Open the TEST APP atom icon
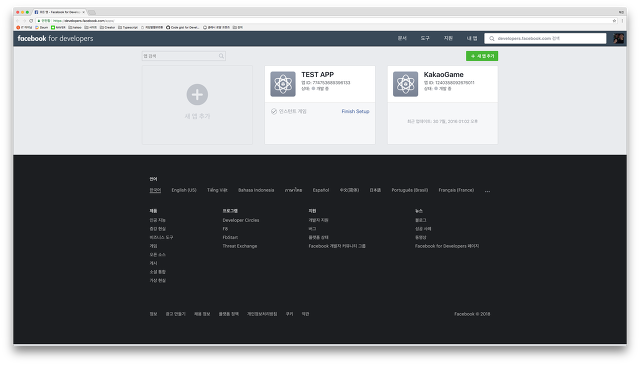Image resolution: width=640 pixels, height=365 pixels. tap(283, 84)
